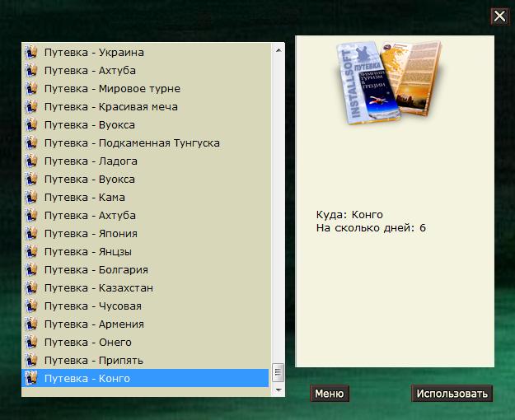
Task: Click the voucher icon beside Путевка - Конго
Action: [31, 378]
